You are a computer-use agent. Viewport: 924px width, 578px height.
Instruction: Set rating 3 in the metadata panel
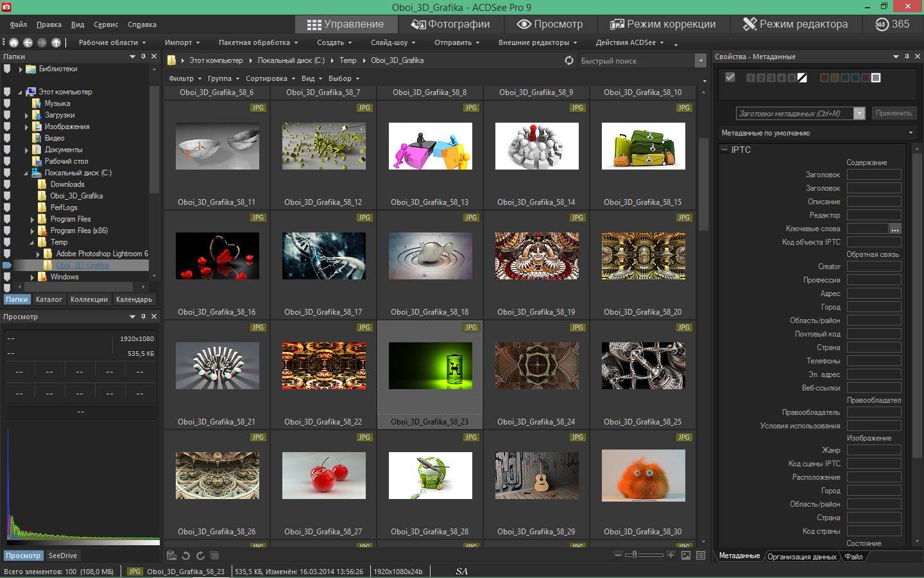(771, 78)
